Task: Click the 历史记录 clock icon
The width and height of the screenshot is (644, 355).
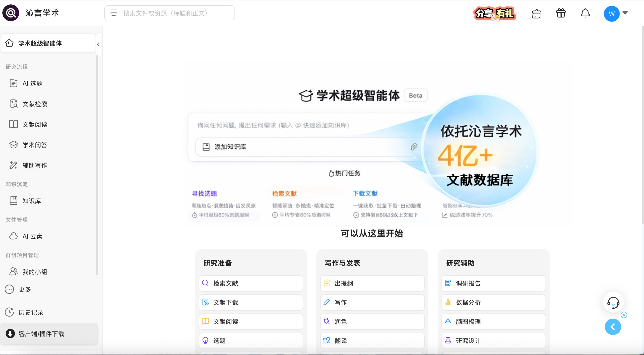Action: pos(10,312)
